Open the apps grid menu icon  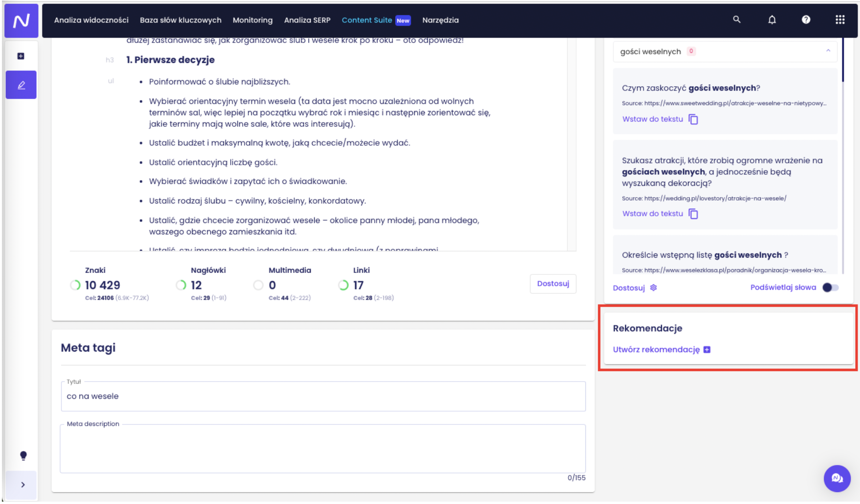point(840,20)
